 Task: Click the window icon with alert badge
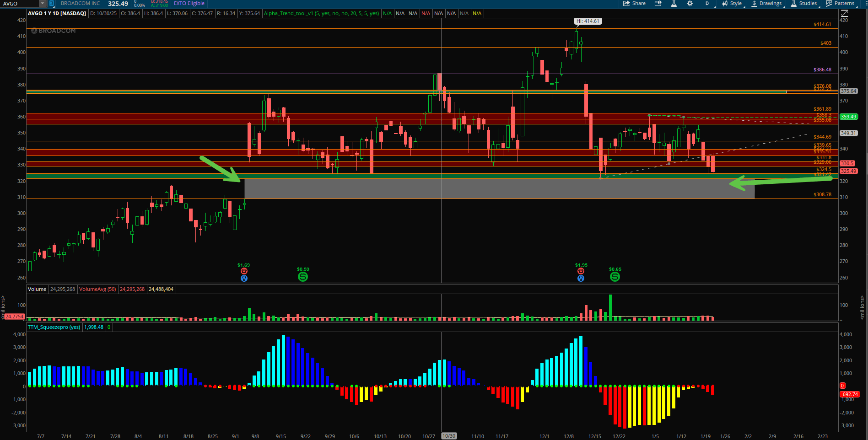click(658, 4)
